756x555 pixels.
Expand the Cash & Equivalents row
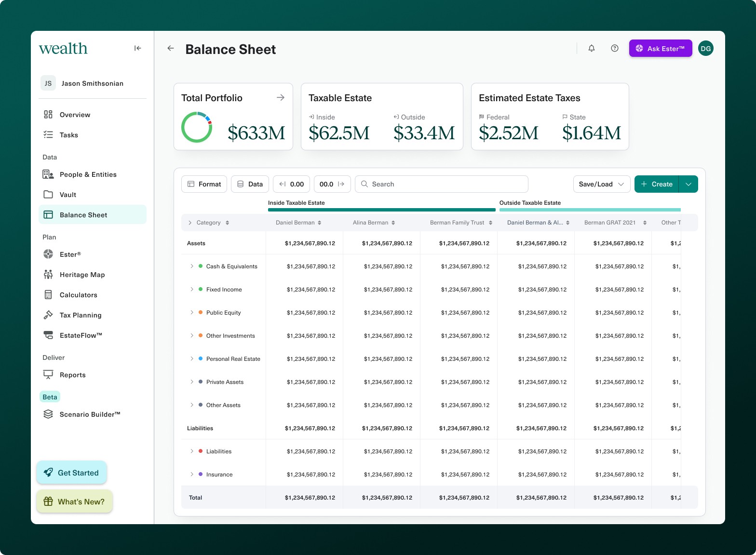coord(192,266)
